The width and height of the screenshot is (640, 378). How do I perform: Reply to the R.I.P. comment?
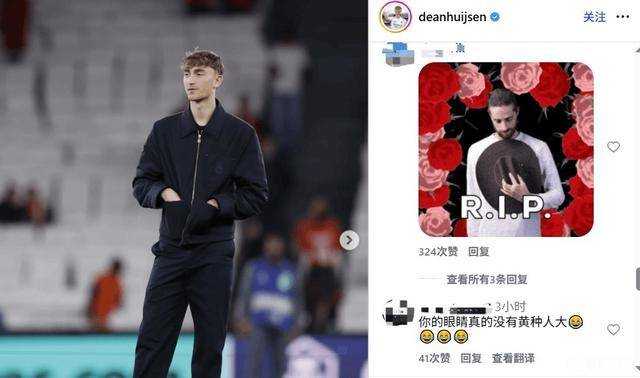pos(478,251)
